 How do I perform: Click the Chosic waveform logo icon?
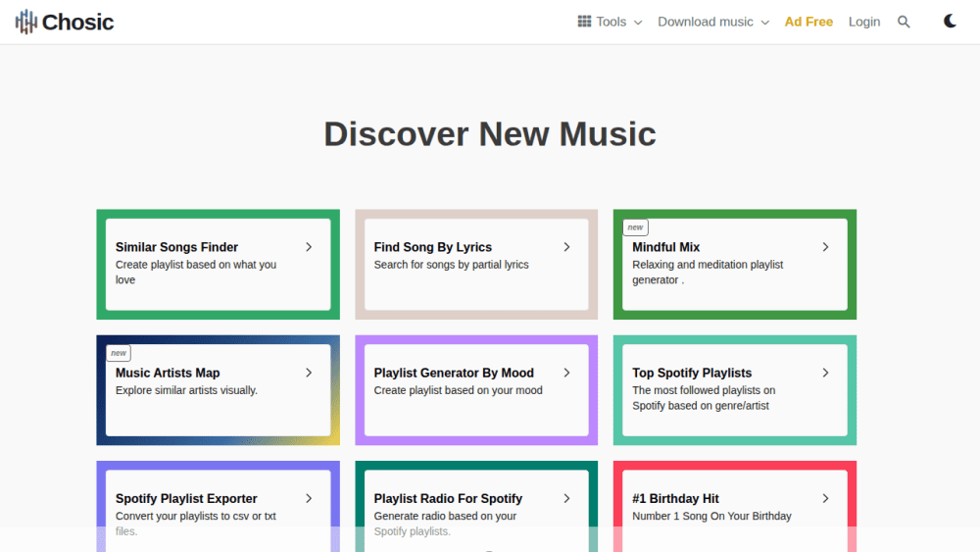[x=26, y=22]
